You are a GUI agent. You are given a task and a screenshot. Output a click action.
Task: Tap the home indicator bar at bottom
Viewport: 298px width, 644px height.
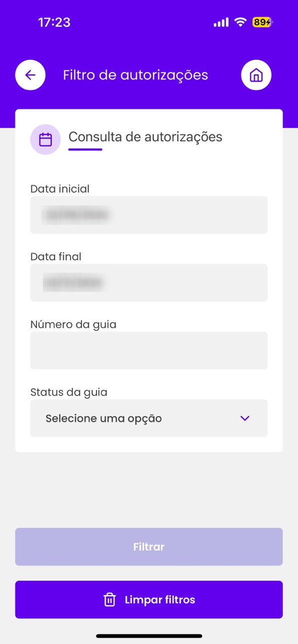pos(149,636)
